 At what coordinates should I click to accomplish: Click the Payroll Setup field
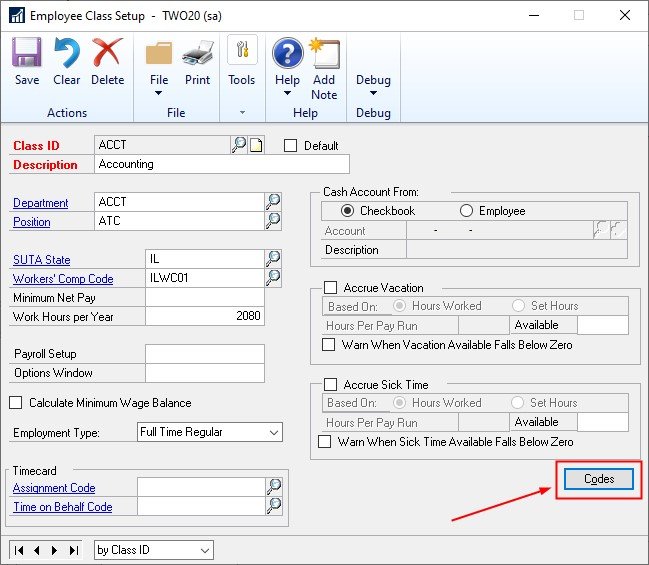pyautogui.click(x=205, y=354)
